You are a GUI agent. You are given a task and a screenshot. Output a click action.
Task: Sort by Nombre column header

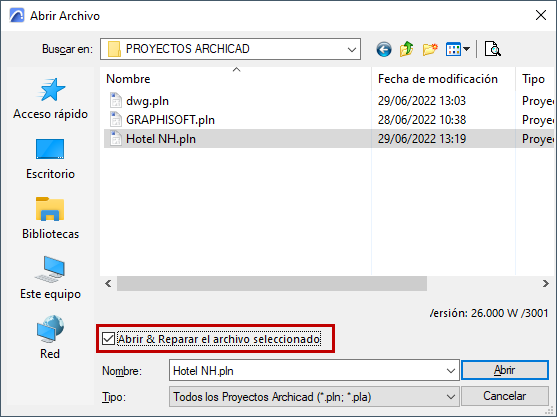click(236, 79)
